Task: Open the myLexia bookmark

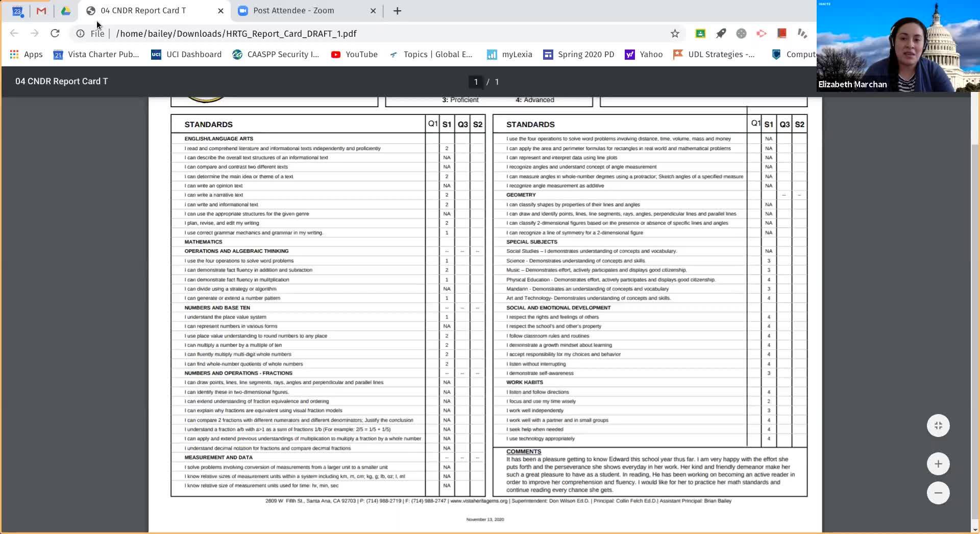Action: (x=509, y=54)
